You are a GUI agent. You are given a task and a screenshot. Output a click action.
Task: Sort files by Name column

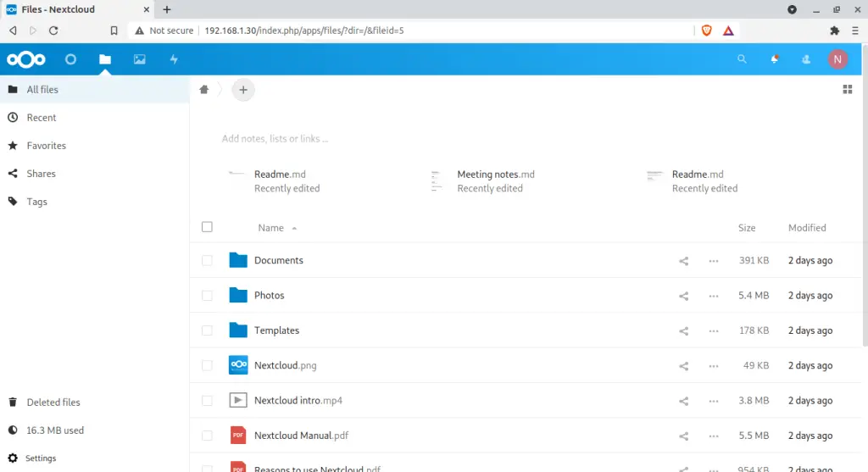pyautogui.click(x=270, y=228)
